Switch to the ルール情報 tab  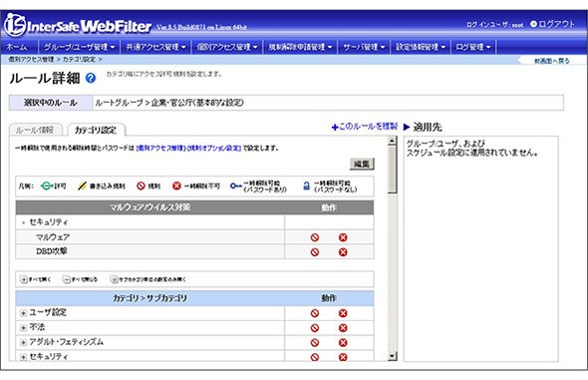click(x=35, y=130)
